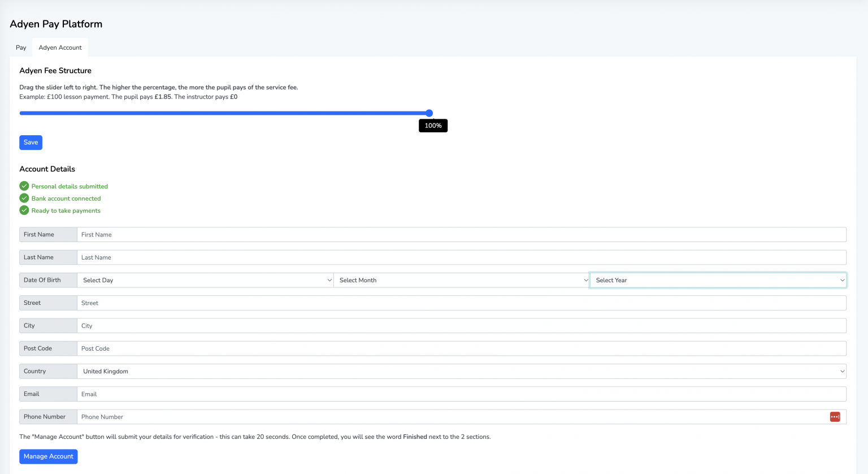Click the check icon beside Ready to take payments
The width and height of the screenshot is (868, 474).
click(x=24, y=210)
